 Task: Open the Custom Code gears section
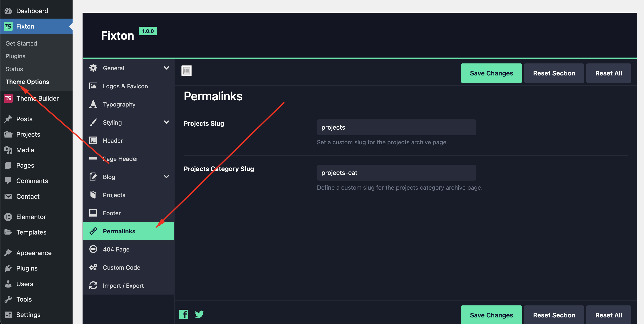click(x=122, y=267)
